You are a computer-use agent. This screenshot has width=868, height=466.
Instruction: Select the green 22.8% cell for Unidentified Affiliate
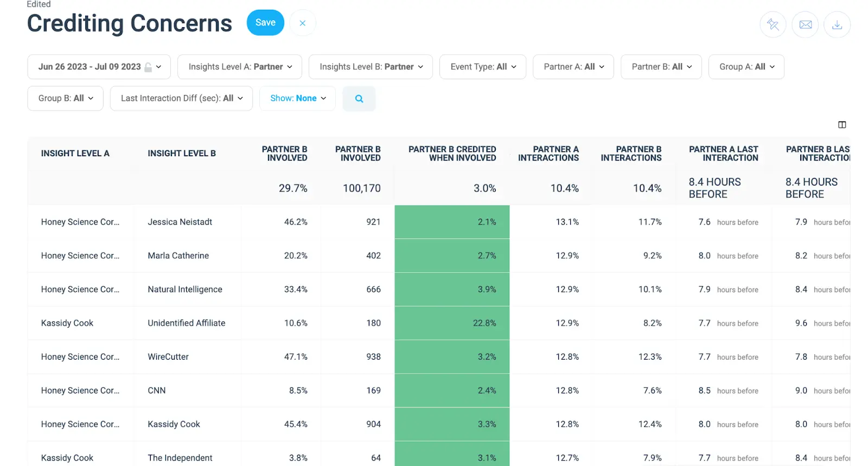point(452,323)
